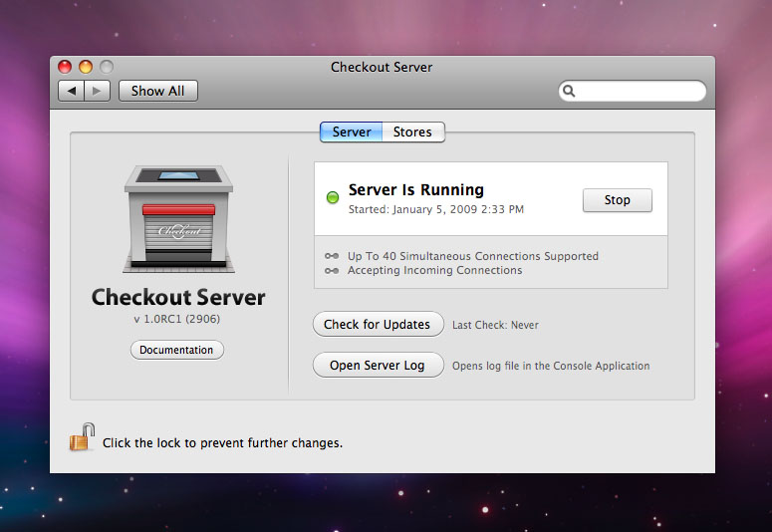Open Server Log in Console
This screenshot has height=532, width=772.
pos(379,365)
